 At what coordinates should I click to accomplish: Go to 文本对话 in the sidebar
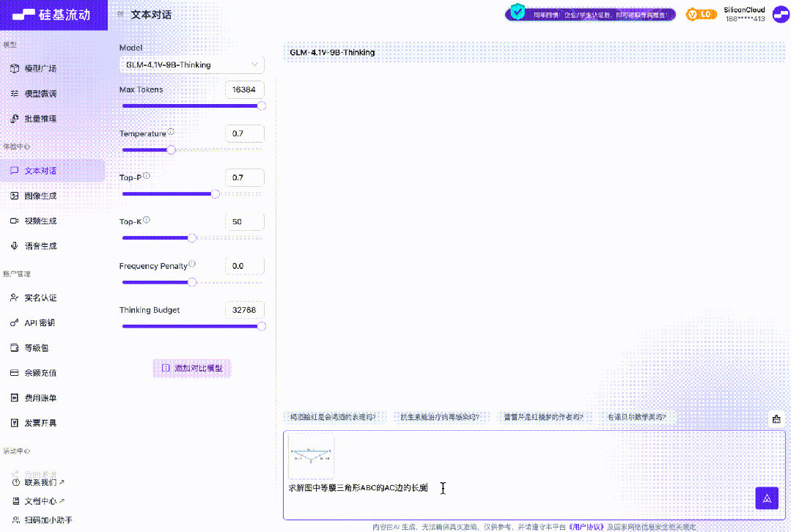(x=53, y=171)
